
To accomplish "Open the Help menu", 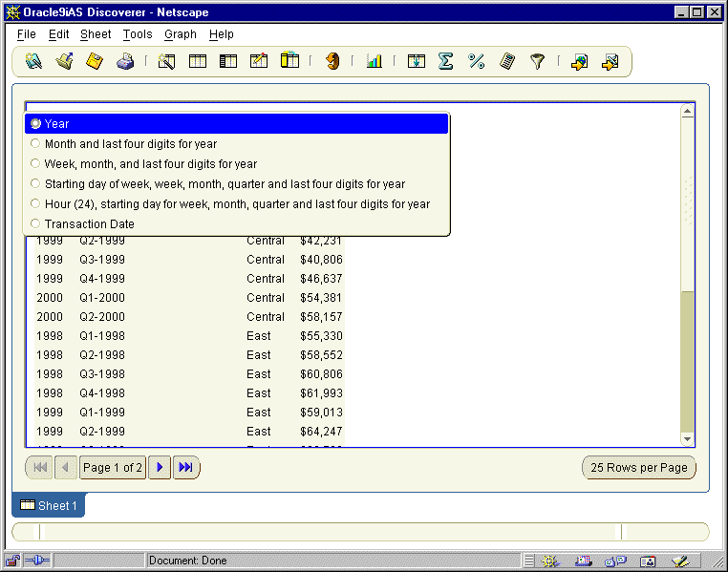I will coord(222,34).
